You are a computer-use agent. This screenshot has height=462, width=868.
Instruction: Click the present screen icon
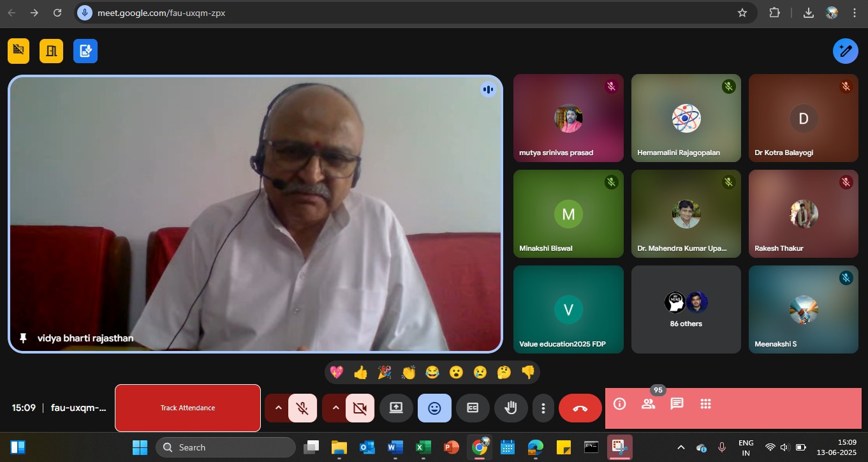pyautogui.click(x=396, y=408)
